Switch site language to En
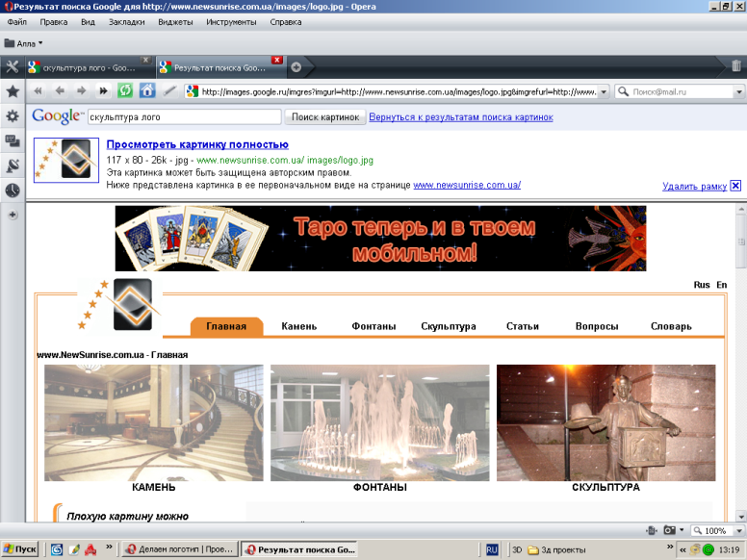 point(722,285)
